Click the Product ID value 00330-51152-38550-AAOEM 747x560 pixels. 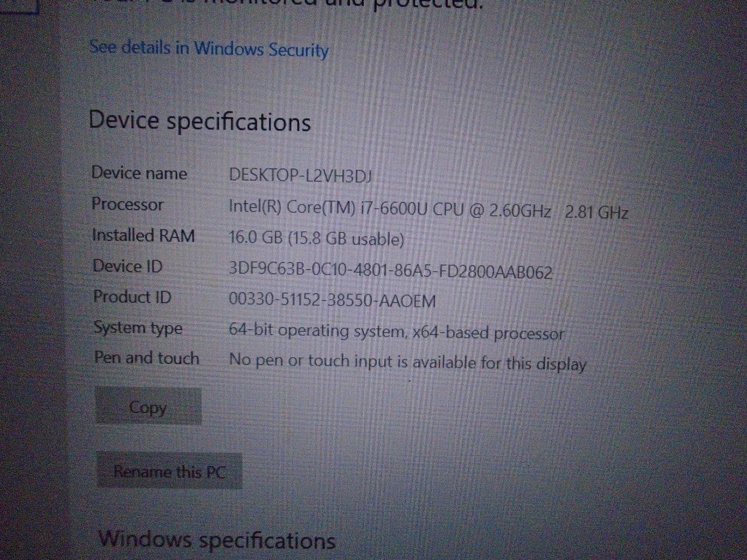pos(332,300)
